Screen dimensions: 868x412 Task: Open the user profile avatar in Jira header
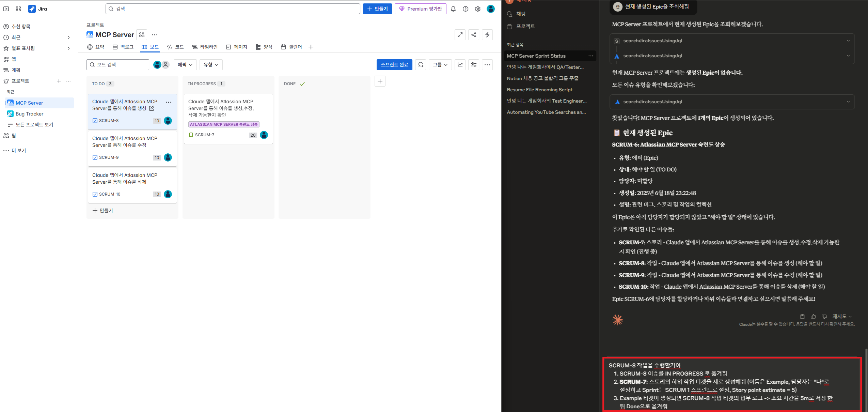coord(491,9)
